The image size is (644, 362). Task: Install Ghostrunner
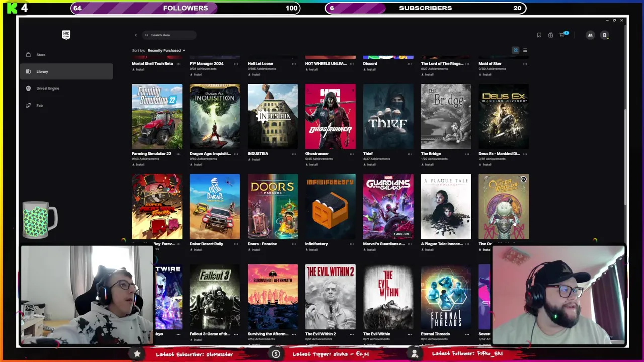(311, 165)
